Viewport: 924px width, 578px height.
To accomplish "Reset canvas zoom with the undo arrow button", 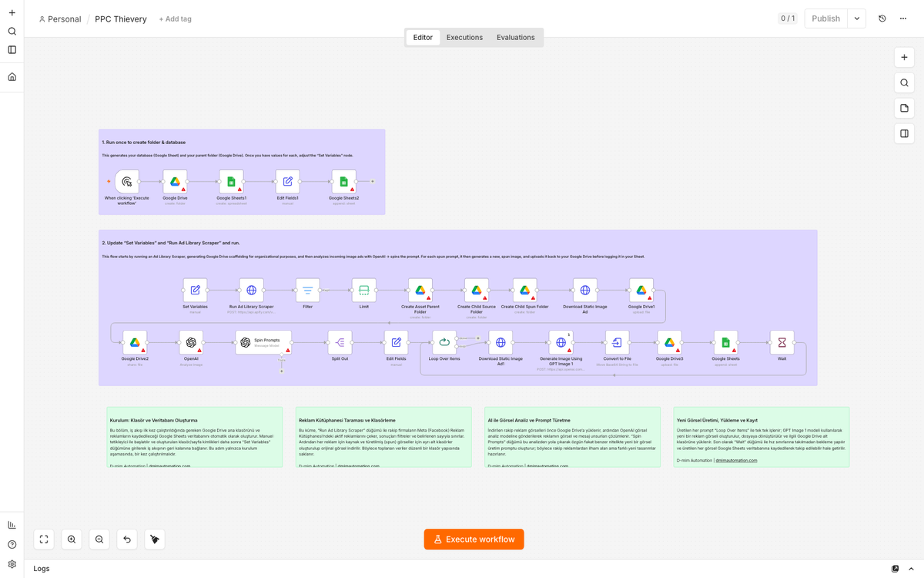I will pos(127,539).
